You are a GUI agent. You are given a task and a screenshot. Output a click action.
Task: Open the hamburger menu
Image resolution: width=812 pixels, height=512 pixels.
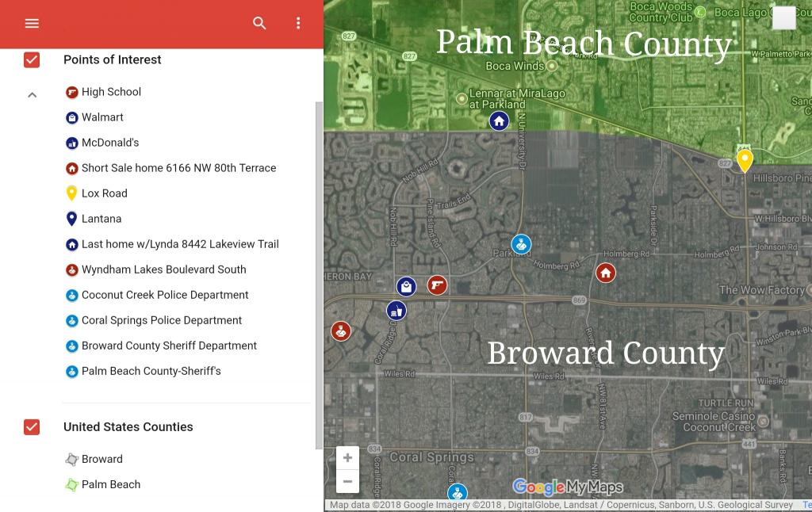pos(32,24)
